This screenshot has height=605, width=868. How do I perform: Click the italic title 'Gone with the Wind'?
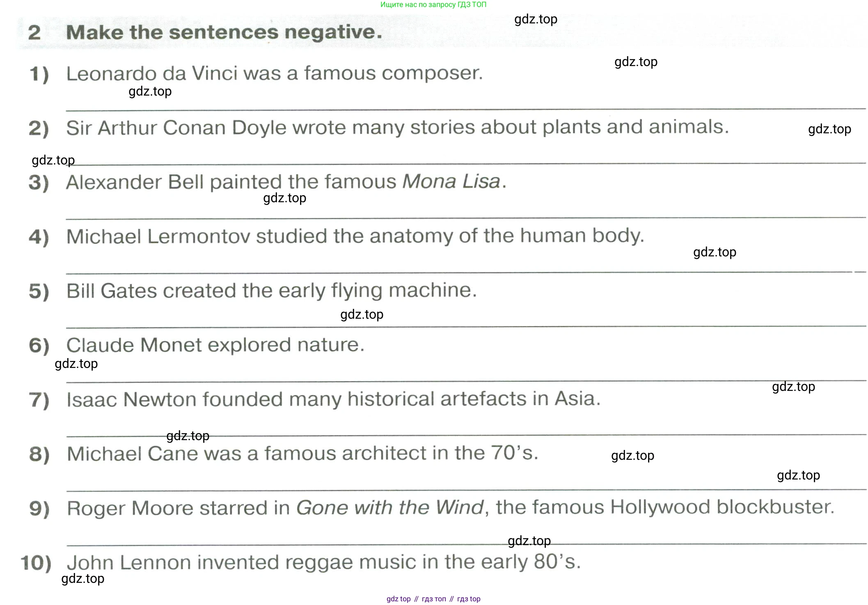[390, 507]
